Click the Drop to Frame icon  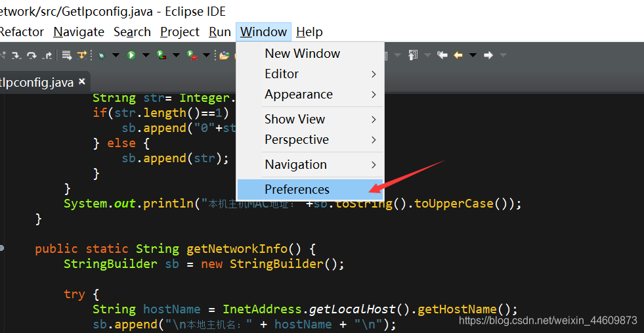(67, 55)
